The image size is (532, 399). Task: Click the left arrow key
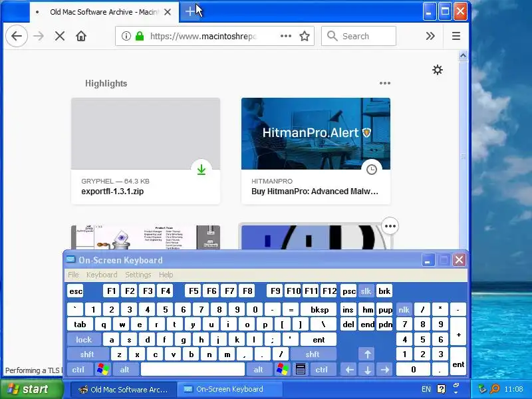pos(350,370)
